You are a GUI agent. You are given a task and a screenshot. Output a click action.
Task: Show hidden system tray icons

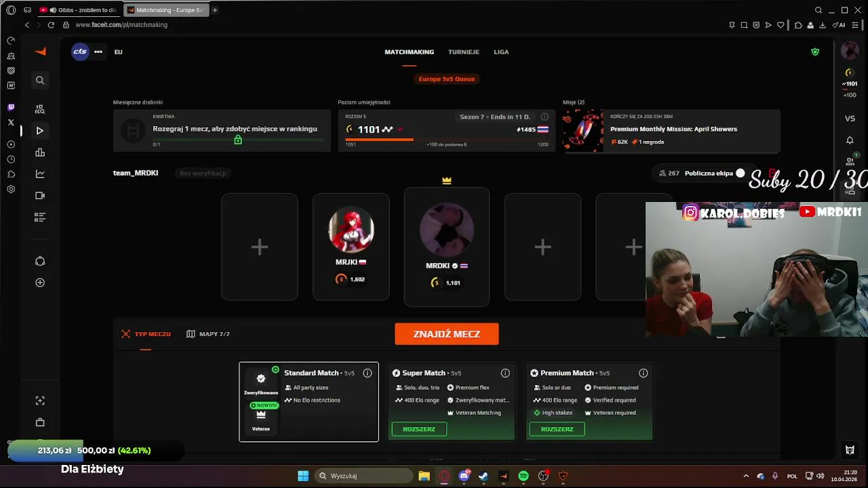pyautogui.click(x=746, y=476)
